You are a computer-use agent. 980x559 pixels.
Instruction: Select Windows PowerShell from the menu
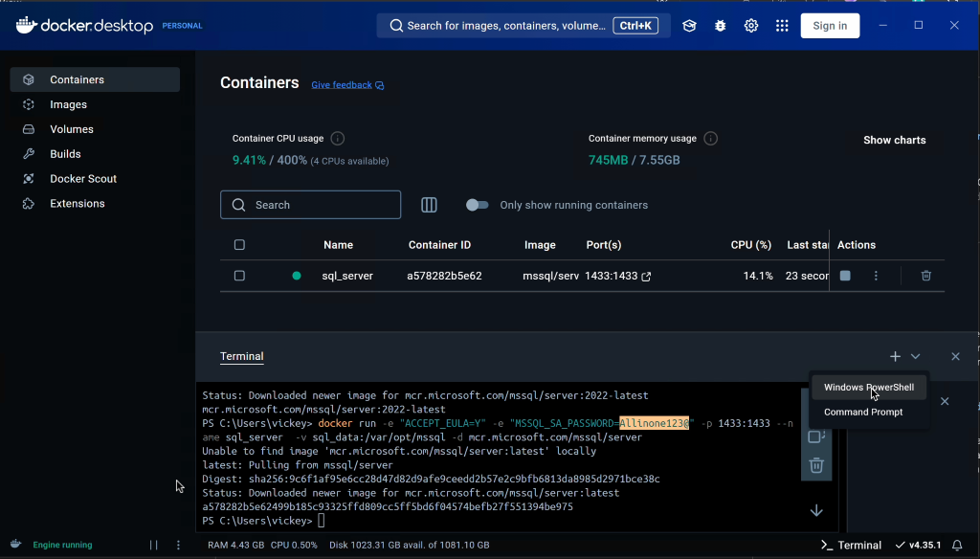pyautogui.click(x=869, y=387)
